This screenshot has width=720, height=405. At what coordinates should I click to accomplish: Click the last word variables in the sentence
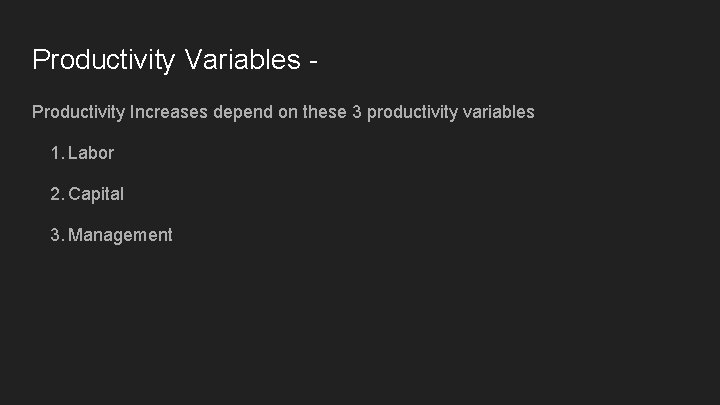coord(498,112)
